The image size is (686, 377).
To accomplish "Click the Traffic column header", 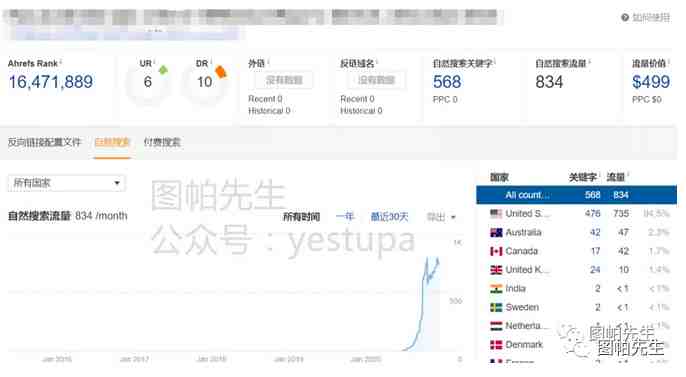I will 616,177.
